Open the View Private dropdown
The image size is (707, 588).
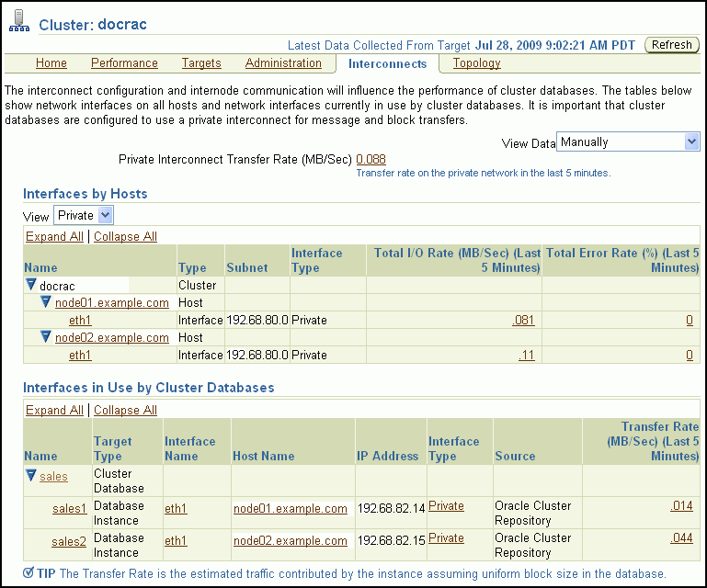click(x=83, y=215)
